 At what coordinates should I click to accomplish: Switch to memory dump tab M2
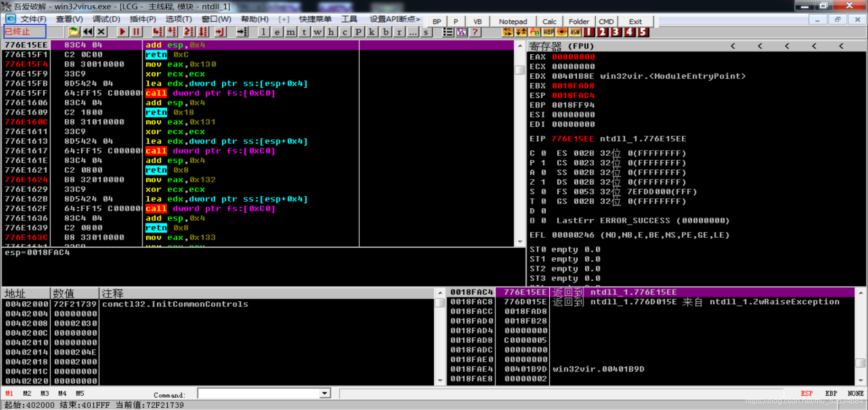coord(27,393)
